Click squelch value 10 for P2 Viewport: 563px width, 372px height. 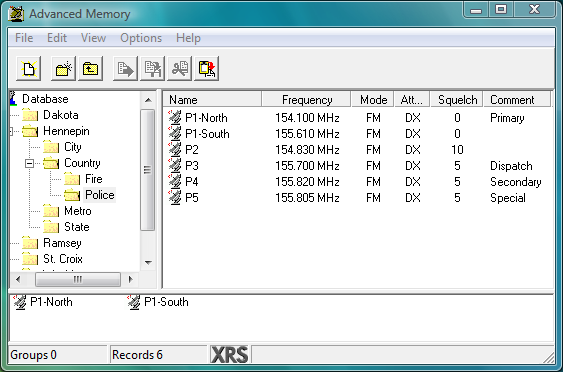(x=457, y=150)
